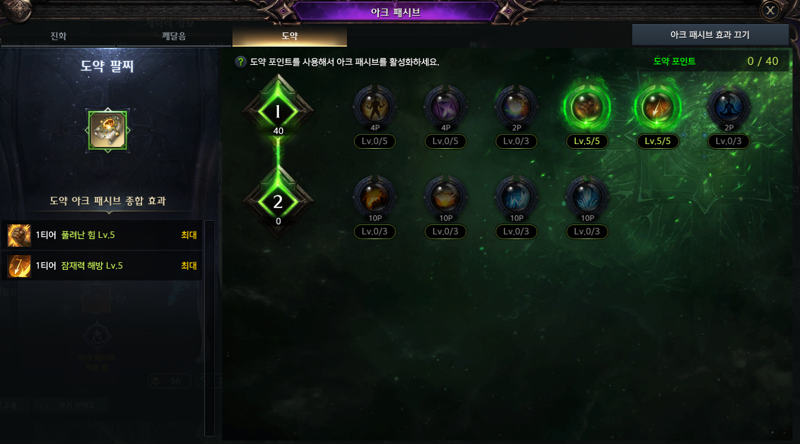The width and height of the screenshot is (800, 444).
Task: Select the last ice crystal 10P node
Action: 587,198
